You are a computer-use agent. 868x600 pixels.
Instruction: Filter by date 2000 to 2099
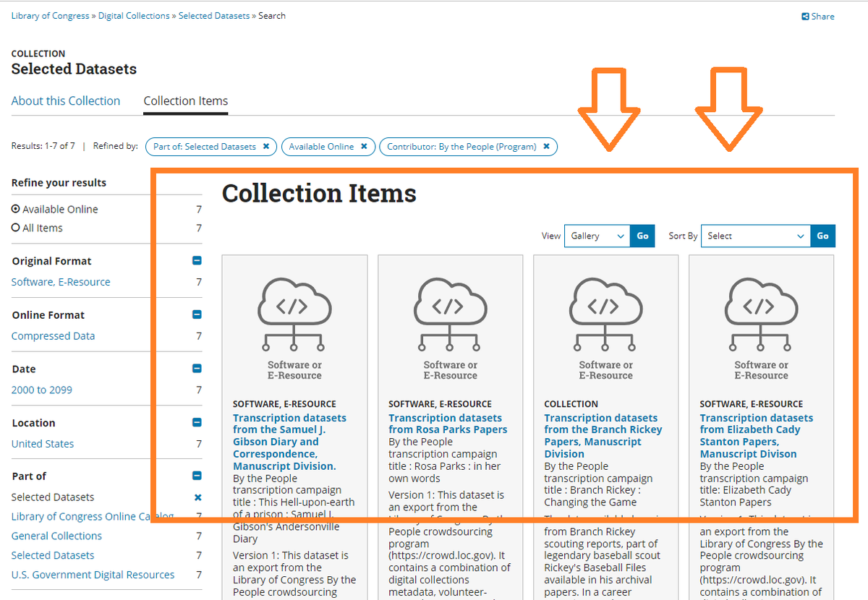[x=42, y=390]
